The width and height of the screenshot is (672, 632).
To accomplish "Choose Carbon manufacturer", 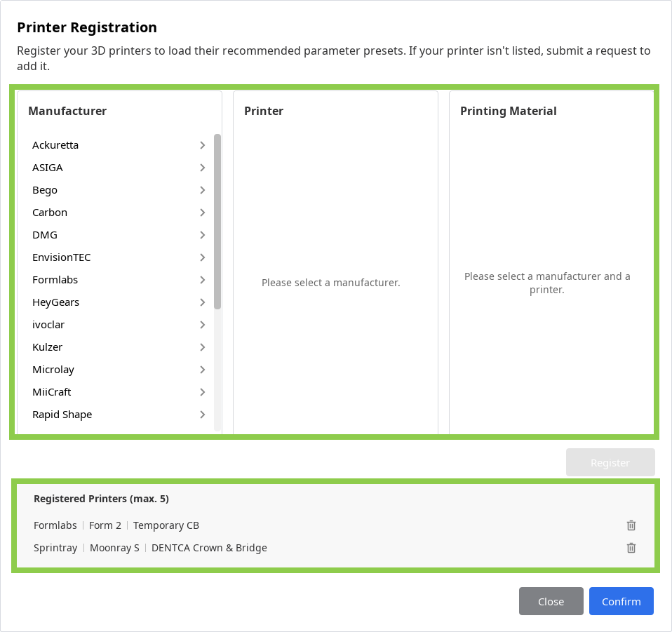I will (50, 213).
